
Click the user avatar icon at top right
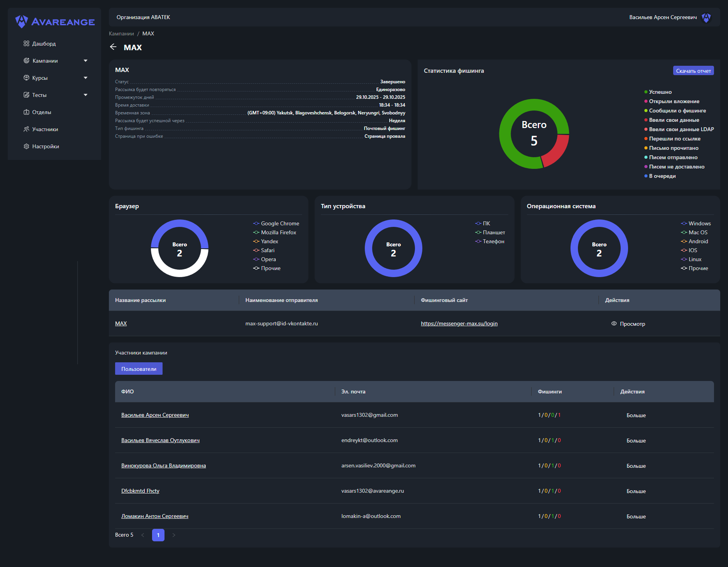pos(706,18)
